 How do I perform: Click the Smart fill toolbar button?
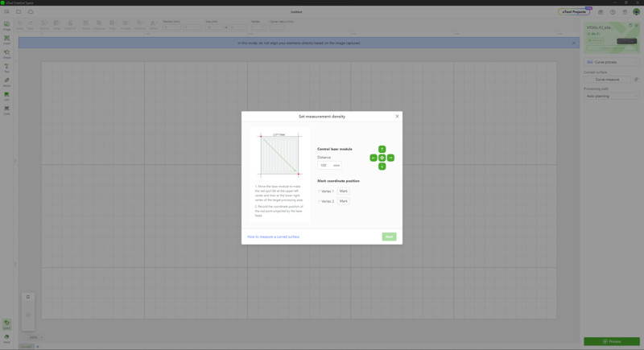click(70, 25)
